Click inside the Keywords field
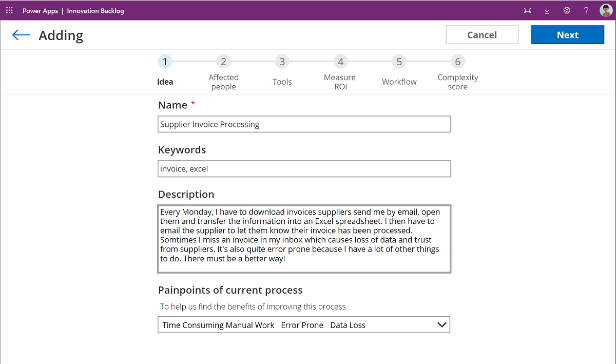The image size is (616, 364). pyautogui.click(x=304, y=168)
